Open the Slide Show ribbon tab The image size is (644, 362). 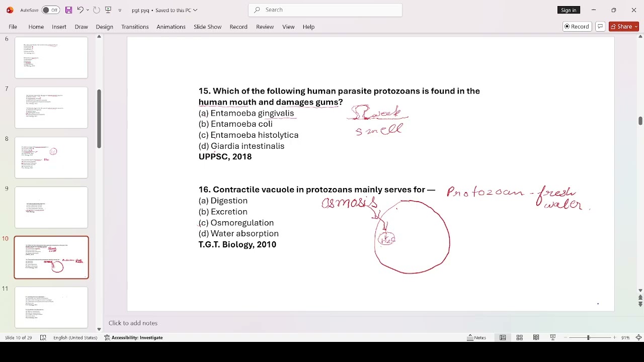click(207, 27)
